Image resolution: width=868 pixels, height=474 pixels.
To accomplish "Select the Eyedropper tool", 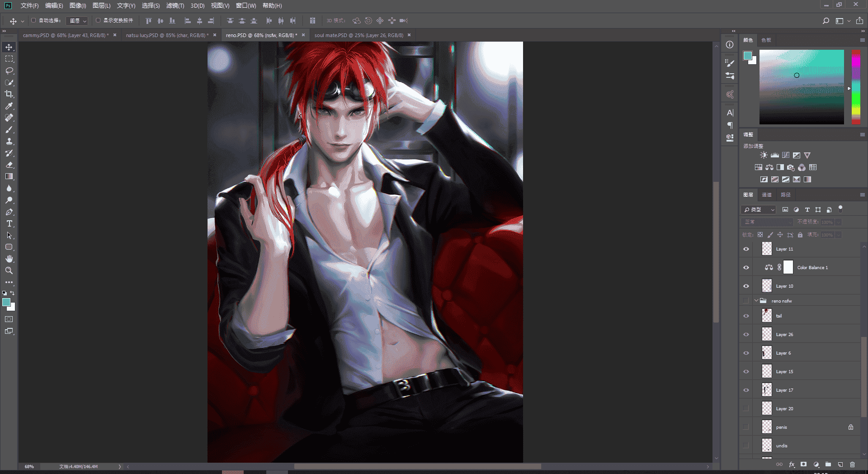I will [9, 106].
